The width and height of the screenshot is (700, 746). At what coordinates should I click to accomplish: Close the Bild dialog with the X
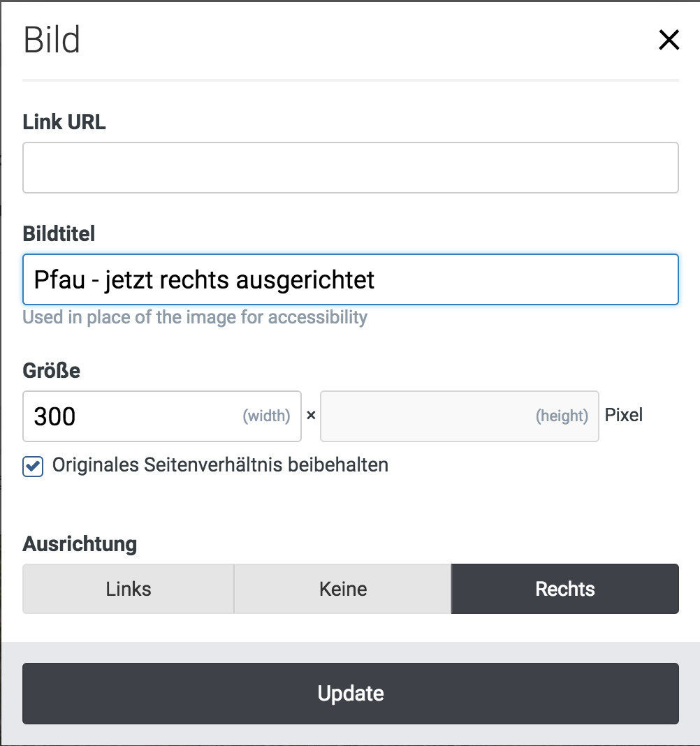click(x=669, y=41)
